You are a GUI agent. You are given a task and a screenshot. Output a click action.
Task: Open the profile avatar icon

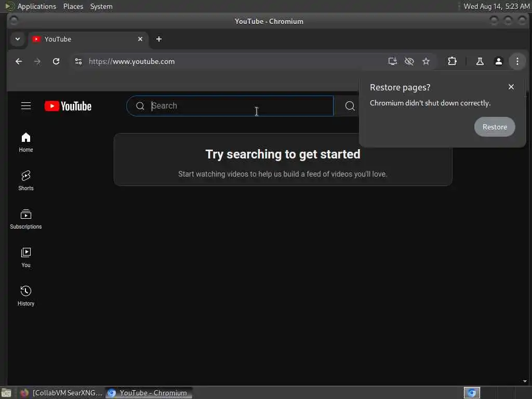click(x=498, y=61)
